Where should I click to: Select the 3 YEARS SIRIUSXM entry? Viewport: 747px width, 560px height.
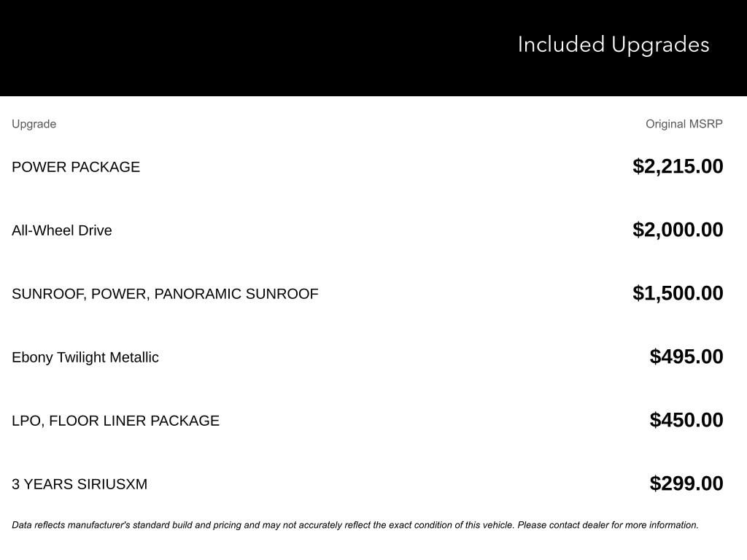(80, 484)
